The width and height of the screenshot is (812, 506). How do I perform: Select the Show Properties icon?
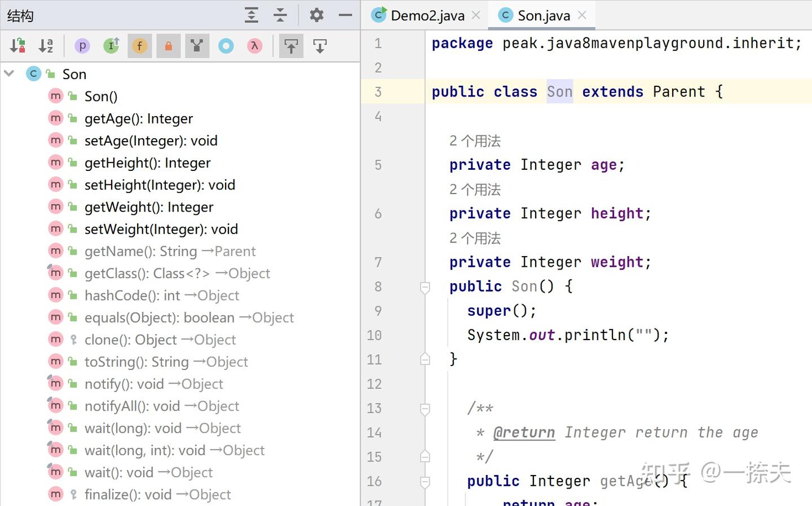pyautogui.click(x=82, y=46)
